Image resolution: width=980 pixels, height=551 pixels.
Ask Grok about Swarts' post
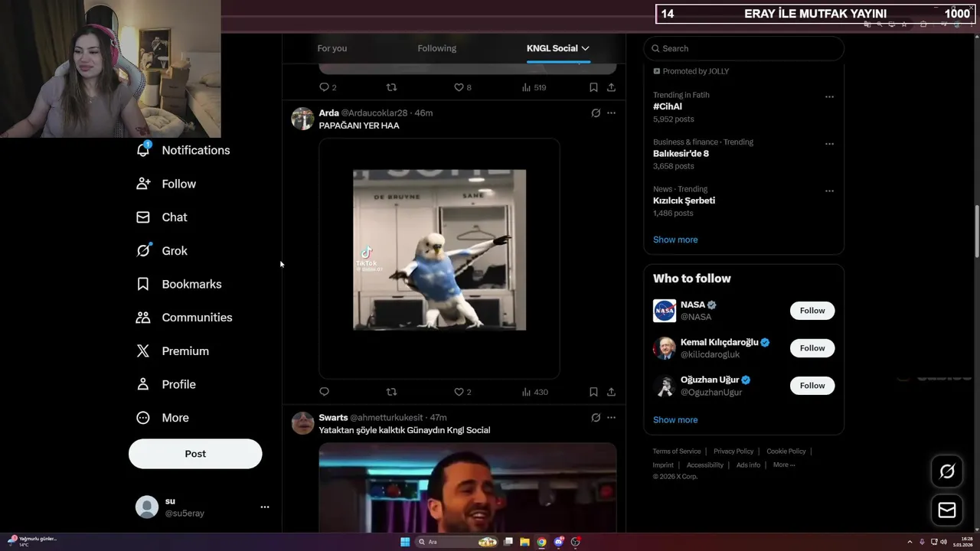point(596,418)
